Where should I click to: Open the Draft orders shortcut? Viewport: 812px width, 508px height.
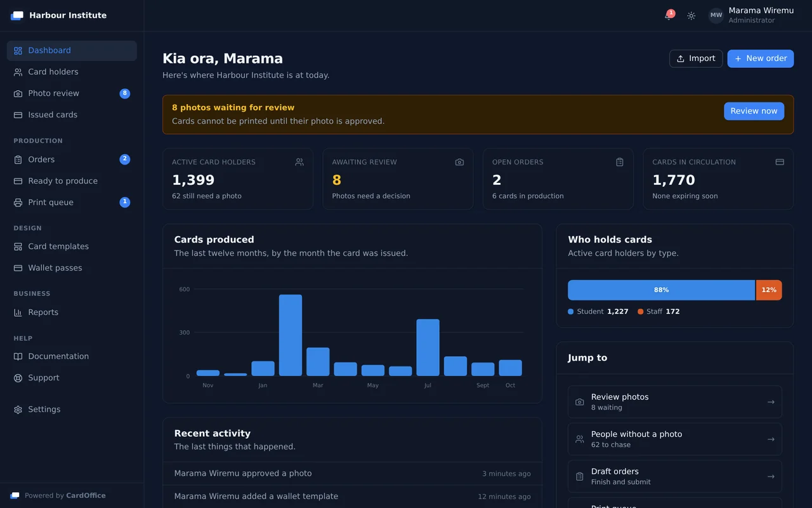pyautogui.click(x=674, y=476)
